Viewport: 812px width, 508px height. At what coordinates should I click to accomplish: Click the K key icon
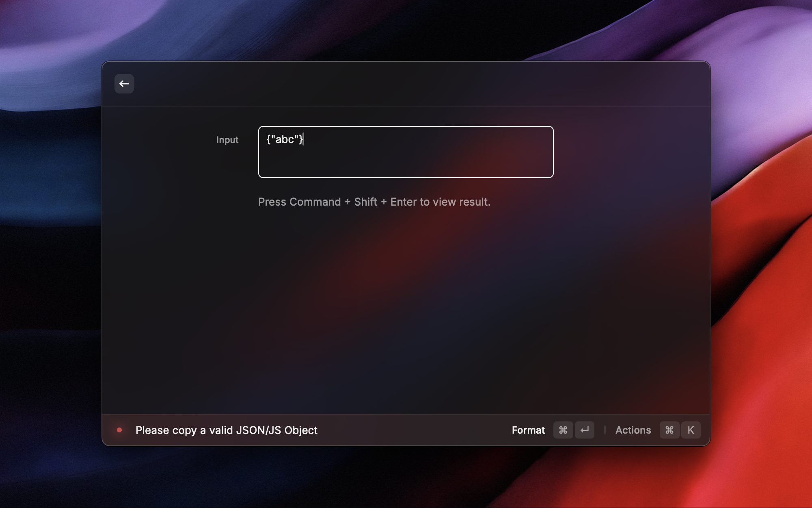tap(691, 430)
